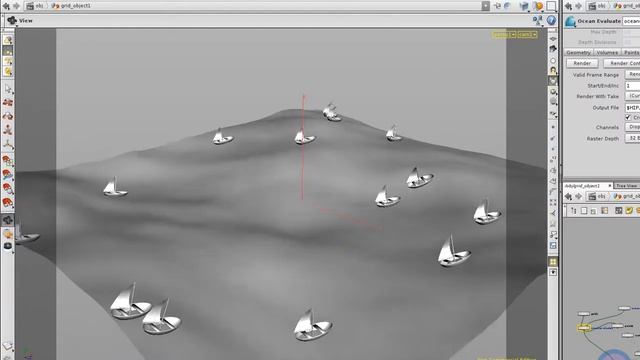Select the arrow pointer tool
This screenshot has width=640, height=360.
pyautogui.click(x=8, y=89)
